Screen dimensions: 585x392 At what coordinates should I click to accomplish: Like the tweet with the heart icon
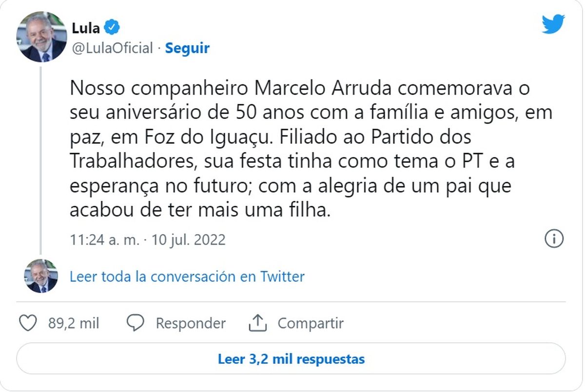(x=28, y=323)
